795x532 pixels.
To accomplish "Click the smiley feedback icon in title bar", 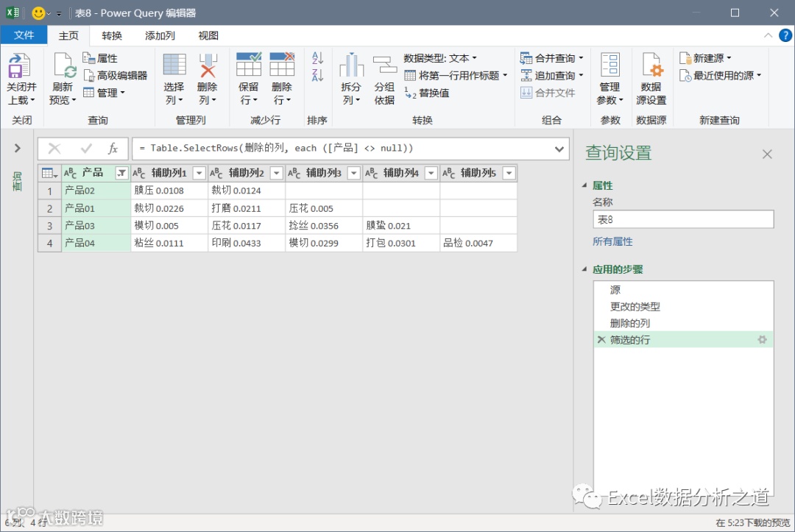I will click(38, 13).
